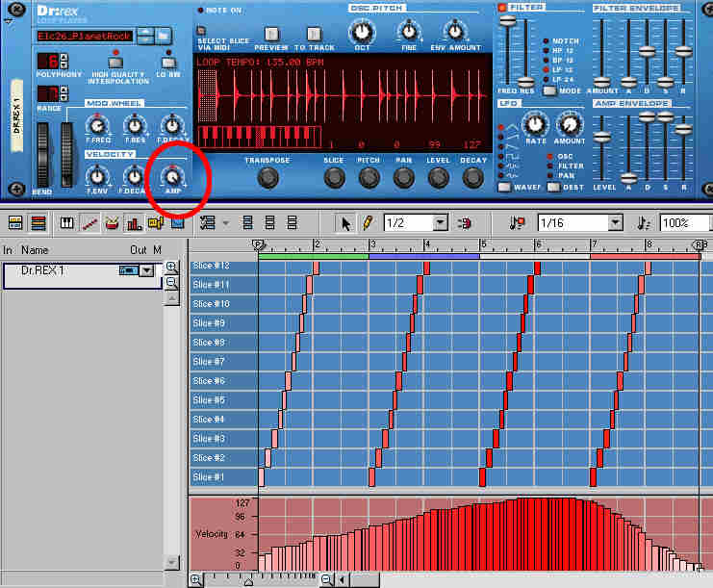Click the filter RES slider handle
Image resolution: width=713 pixels, height=588 pixels.
[526, 83]
